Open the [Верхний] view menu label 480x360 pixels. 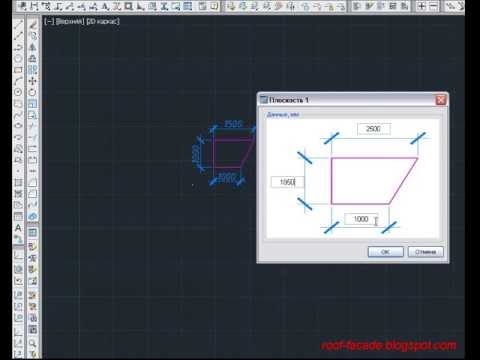click(70, 21)
